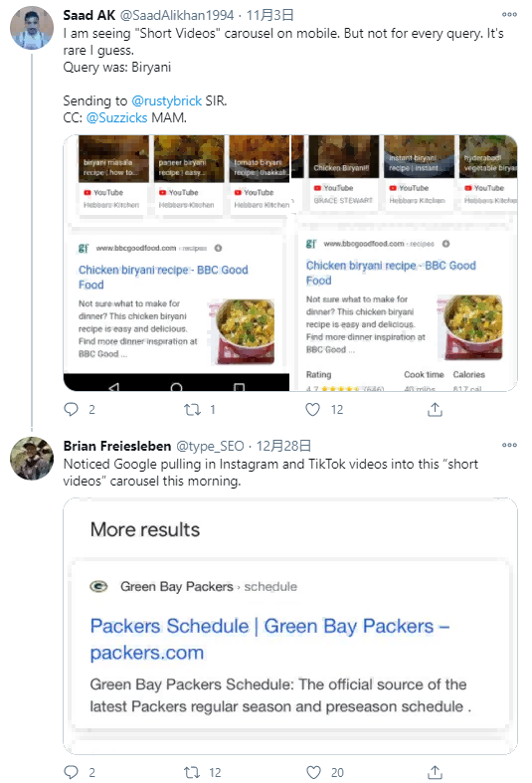Open the @rustybrick mention link

coord(167,100)
